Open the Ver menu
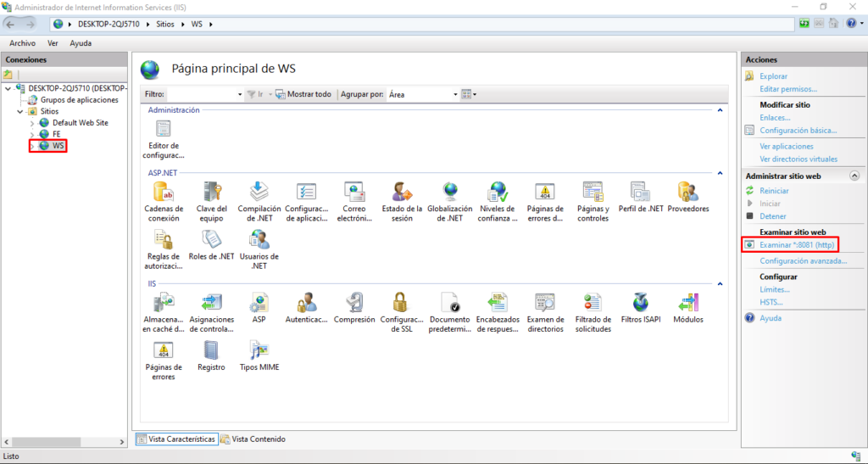The width and height of the screenshot is (868, 464). (53, 43)
